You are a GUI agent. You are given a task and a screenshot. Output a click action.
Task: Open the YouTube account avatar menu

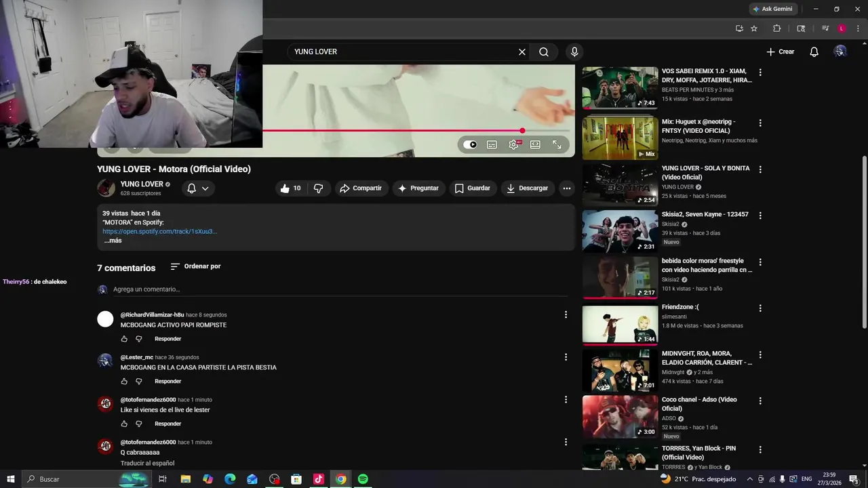(840, 52)
